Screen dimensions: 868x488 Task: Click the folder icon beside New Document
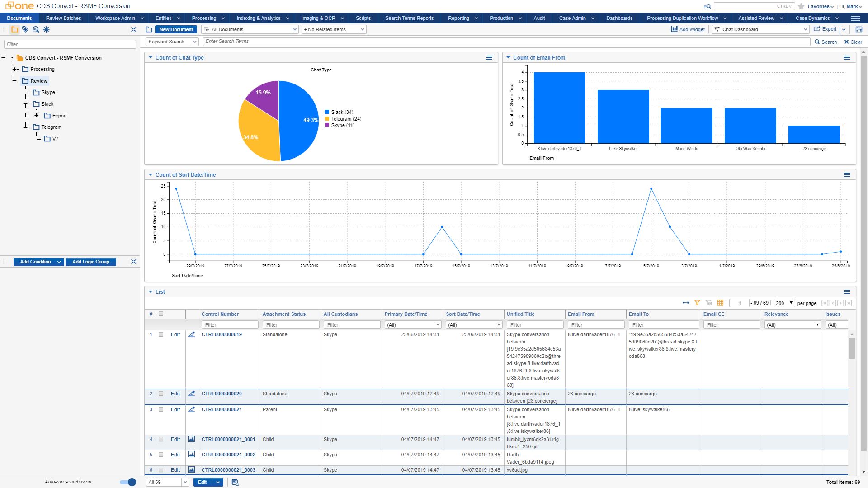click(149, 29)
